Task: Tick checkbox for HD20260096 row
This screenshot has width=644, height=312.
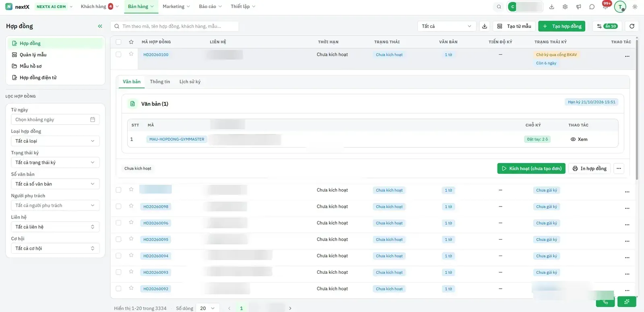Action: (118, 223)
